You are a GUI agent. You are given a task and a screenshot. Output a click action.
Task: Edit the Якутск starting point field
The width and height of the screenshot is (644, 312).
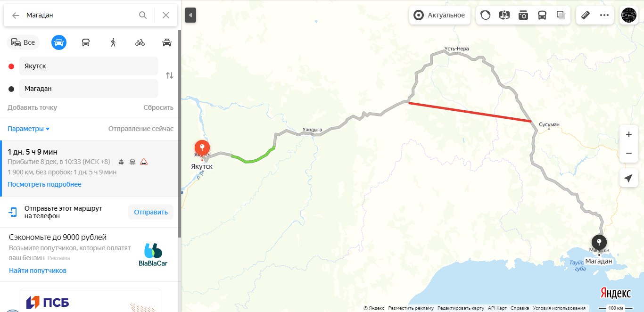(x=89, y=66)
